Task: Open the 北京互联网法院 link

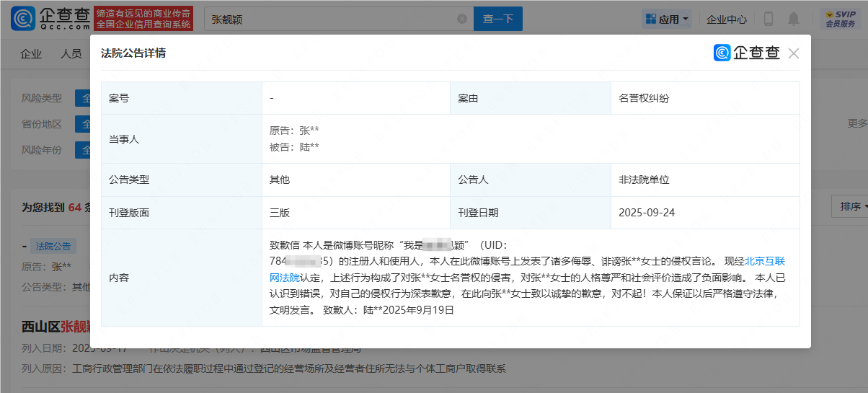Action: pyautogui.click(x=770, y=261)
